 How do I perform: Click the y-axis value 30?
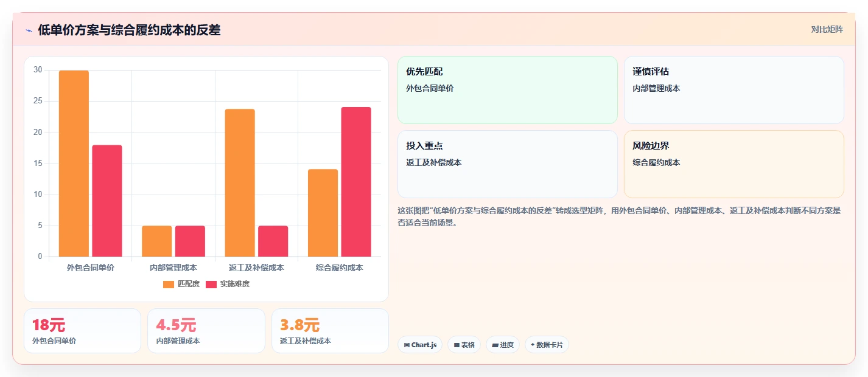(x=38, y=70)
